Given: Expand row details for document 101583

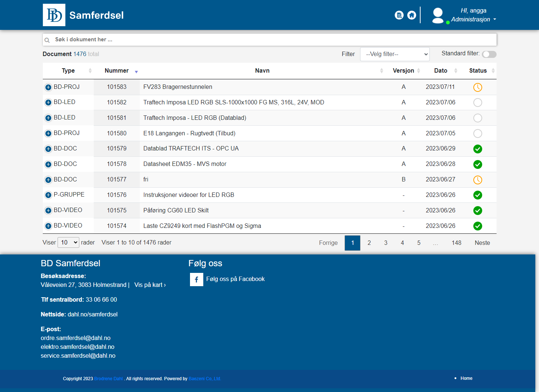Looking at the screenshot, I should 48,87.
